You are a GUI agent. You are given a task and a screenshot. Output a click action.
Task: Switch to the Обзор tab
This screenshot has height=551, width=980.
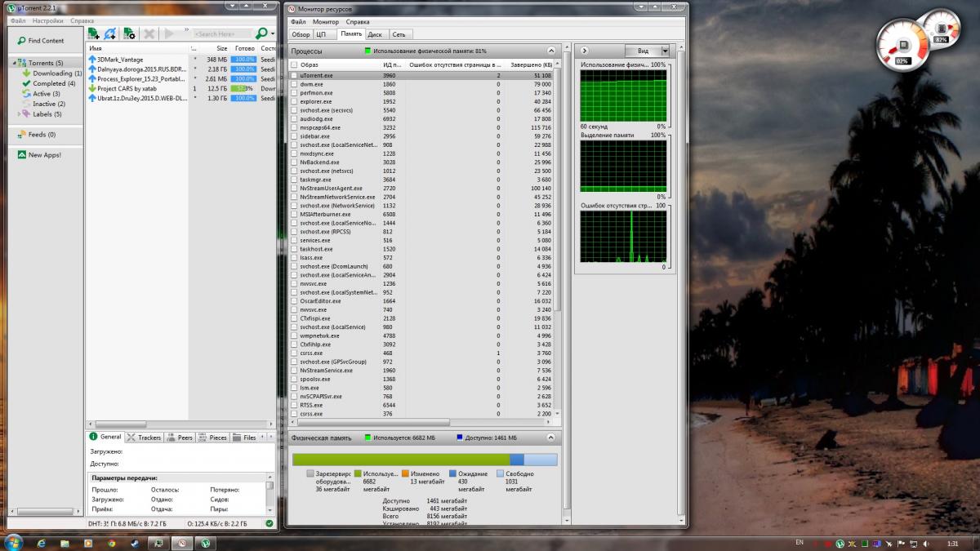301,34
